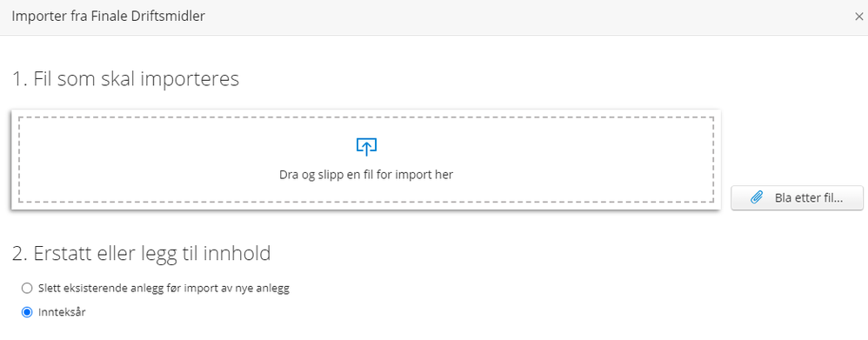
Task: Click the empty title bar area beside title
Action: [526, 17]
